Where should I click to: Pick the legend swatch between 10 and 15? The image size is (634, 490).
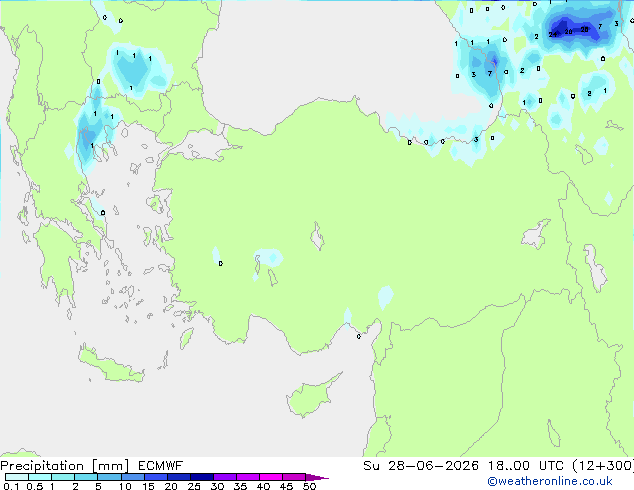click(x=132, y=477)
